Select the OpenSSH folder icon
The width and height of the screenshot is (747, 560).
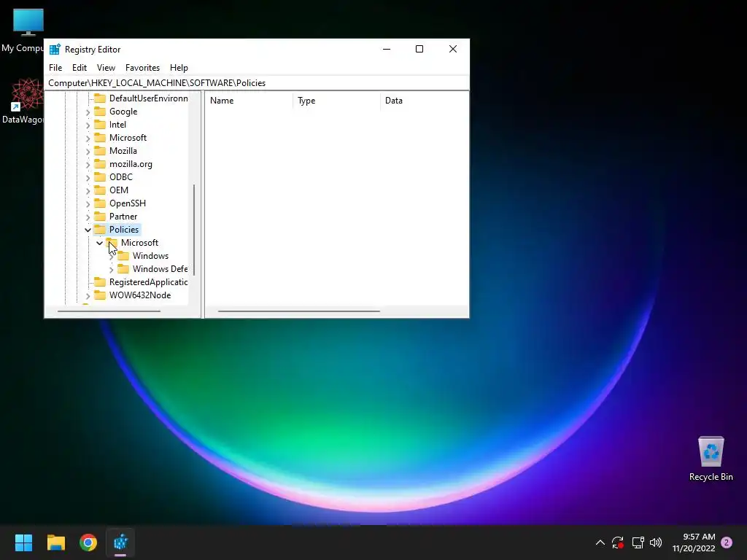(x=99, y=203)
